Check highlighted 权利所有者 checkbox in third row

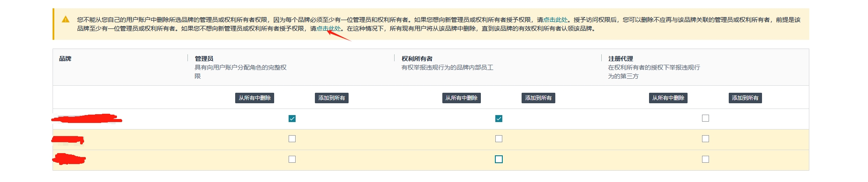coord(499,159)
